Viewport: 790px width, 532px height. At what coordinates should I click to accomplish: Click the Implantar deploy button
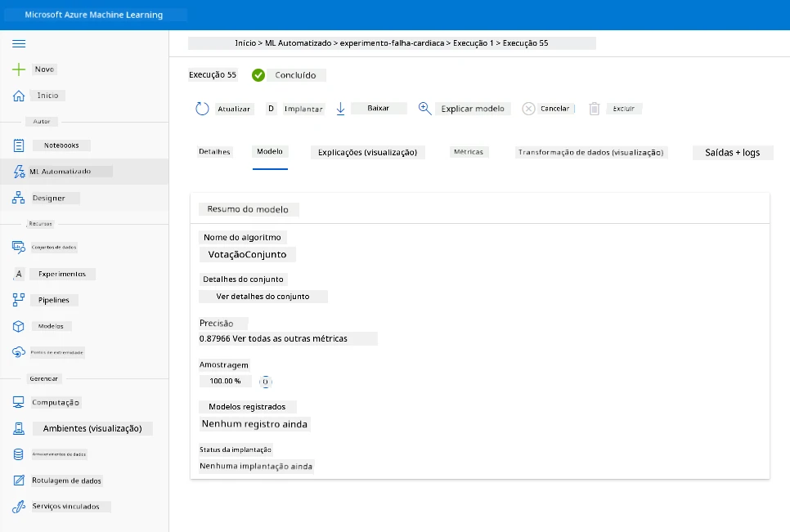[x=303, y=109]
